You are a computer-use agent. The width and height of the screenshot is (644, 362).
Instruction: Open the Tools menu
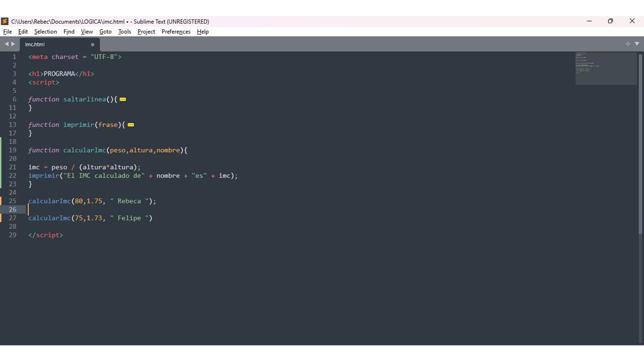pos(125,32)
